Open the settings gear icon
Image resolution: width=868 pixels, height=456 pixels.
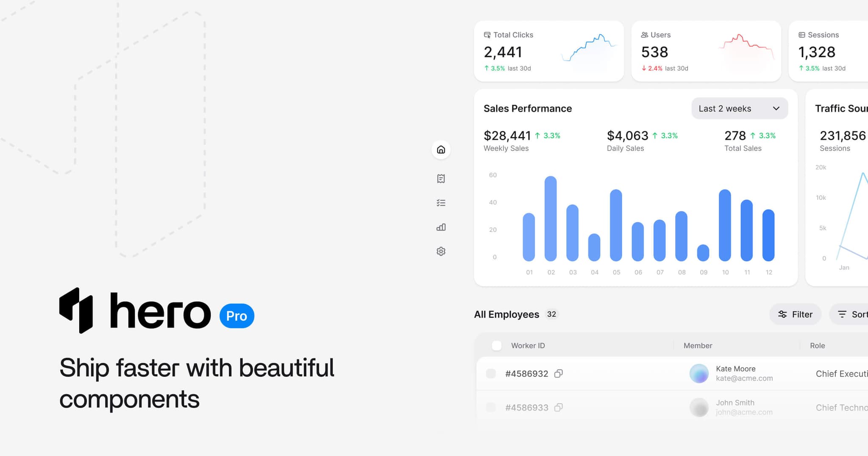[441, 252]
